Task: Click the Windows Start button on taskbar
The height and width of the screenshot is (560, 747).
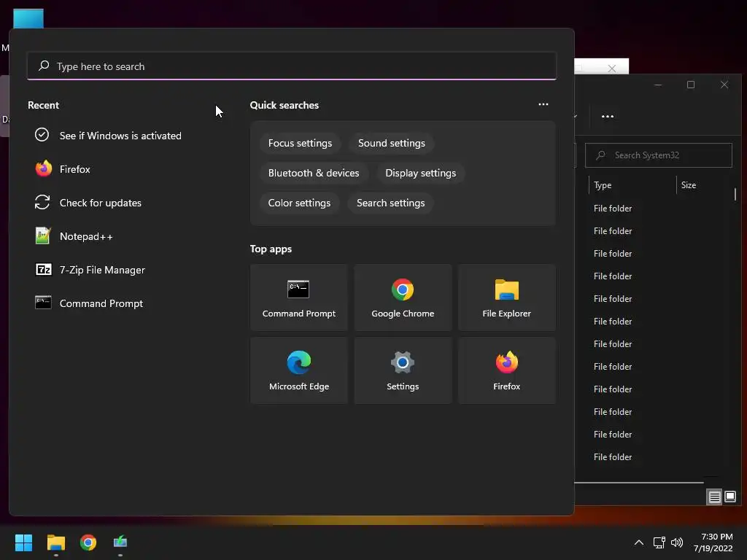Action: [23, 542]
